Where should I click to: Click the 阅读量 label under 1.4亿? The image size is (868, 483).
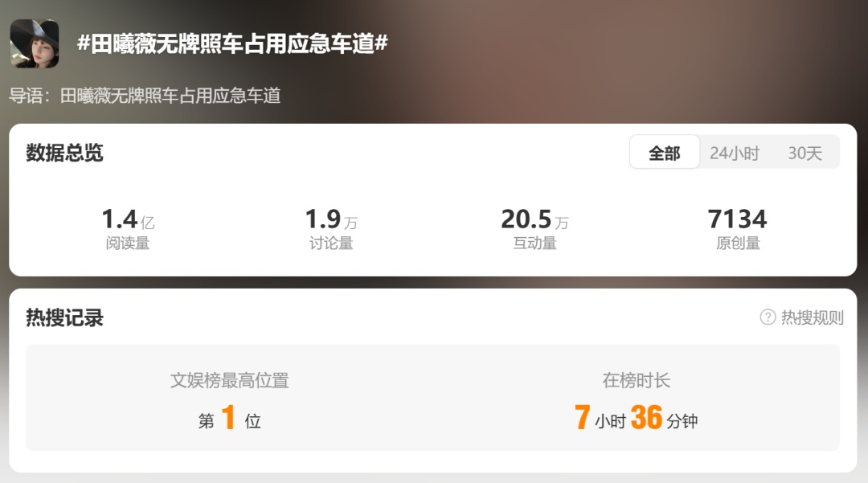(x=128, y=243)
